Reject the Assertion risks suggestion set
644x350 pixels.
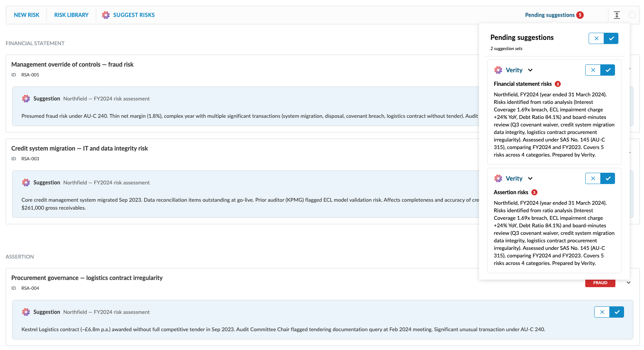click(x=593, y=178)
